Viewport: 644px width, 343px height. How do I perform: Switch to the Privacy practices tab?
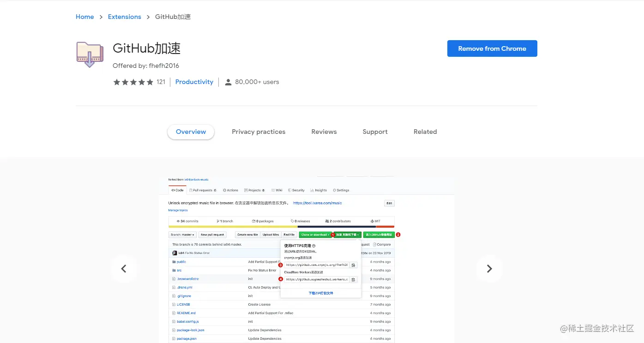pyautogui.click(x=259, y=132)
